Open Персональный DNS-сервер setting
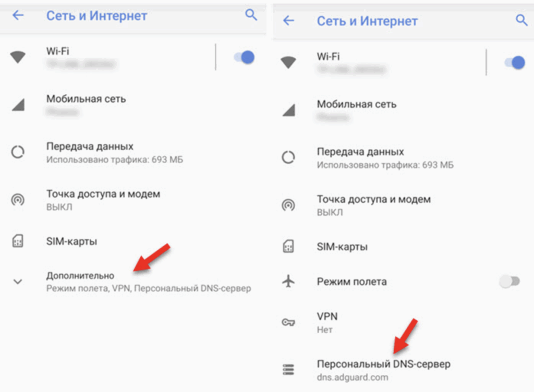This screenshot has height=392, width=534. tap(403, 370)
